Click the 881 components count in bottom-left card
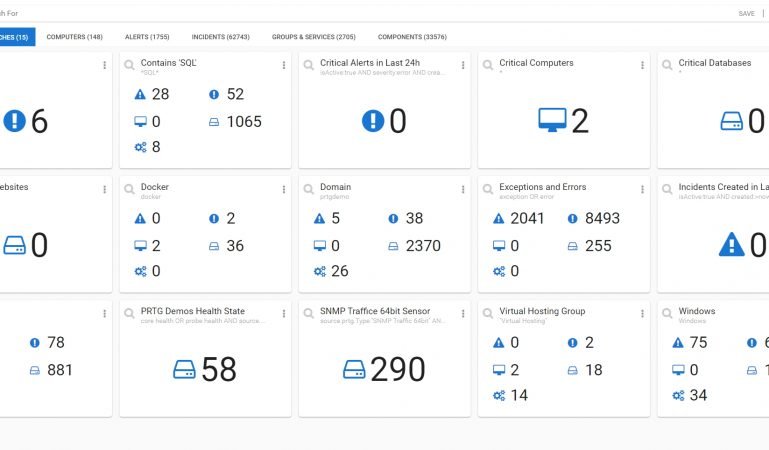This screenshot has width=769, height=450. [x=60, y=370]
